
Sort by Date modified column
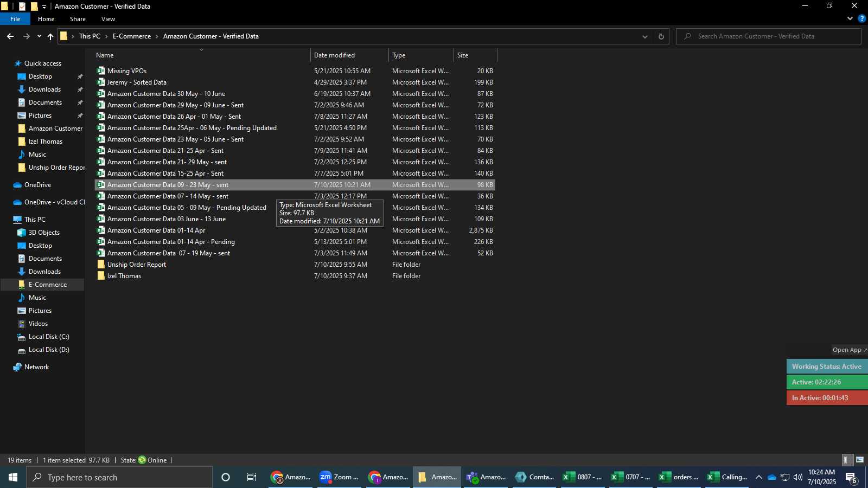(350, 55)
